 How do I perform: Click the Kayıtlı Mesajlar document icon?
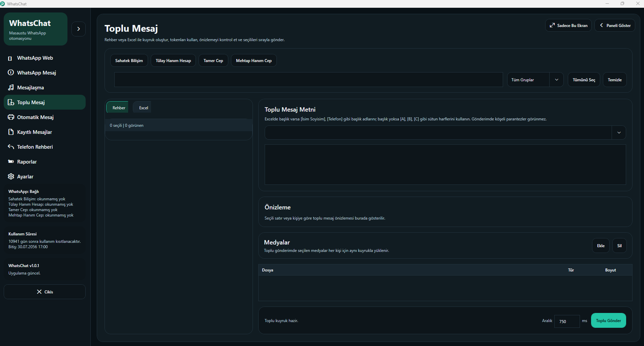click(x=11, y=132)
